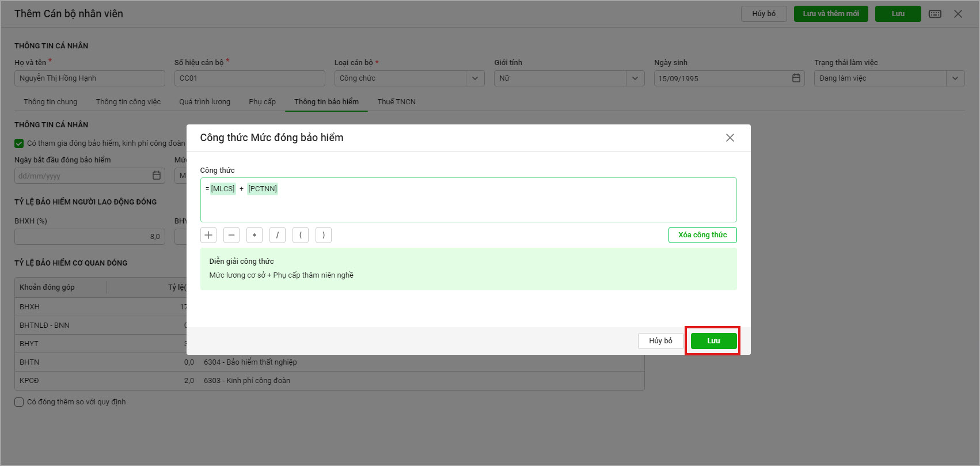Screen dimensions: 980x466
Task: Open the birth date calendar picker
Action: pyautogui.click(x=796, y=78)
